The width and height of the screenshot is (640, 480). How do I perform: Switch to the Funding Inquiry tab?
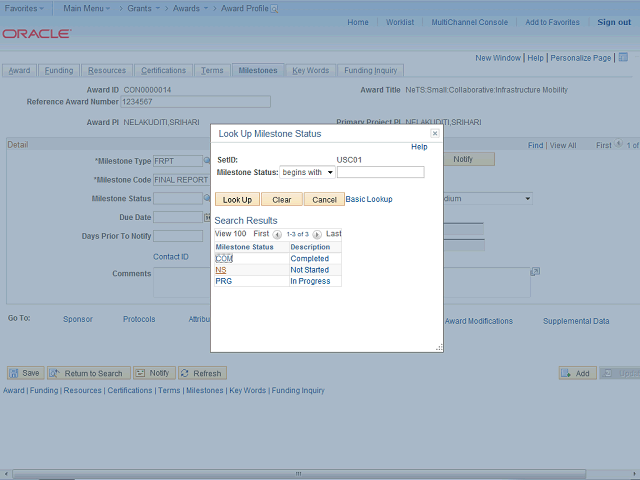371,70
